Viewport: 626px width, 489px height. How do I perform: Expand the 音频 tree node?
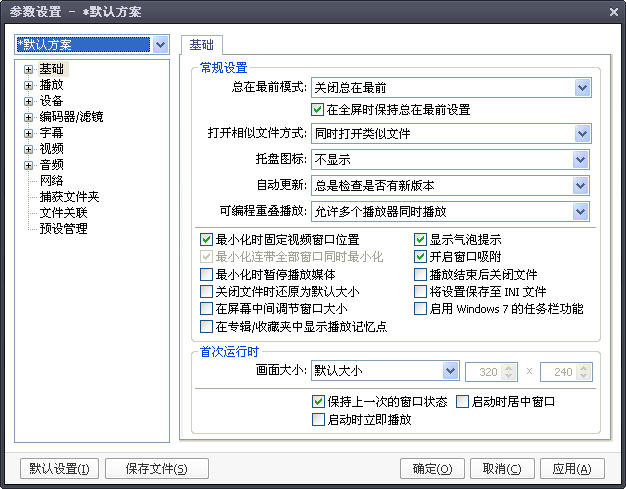pyautogui.click(x=29, y=165)
